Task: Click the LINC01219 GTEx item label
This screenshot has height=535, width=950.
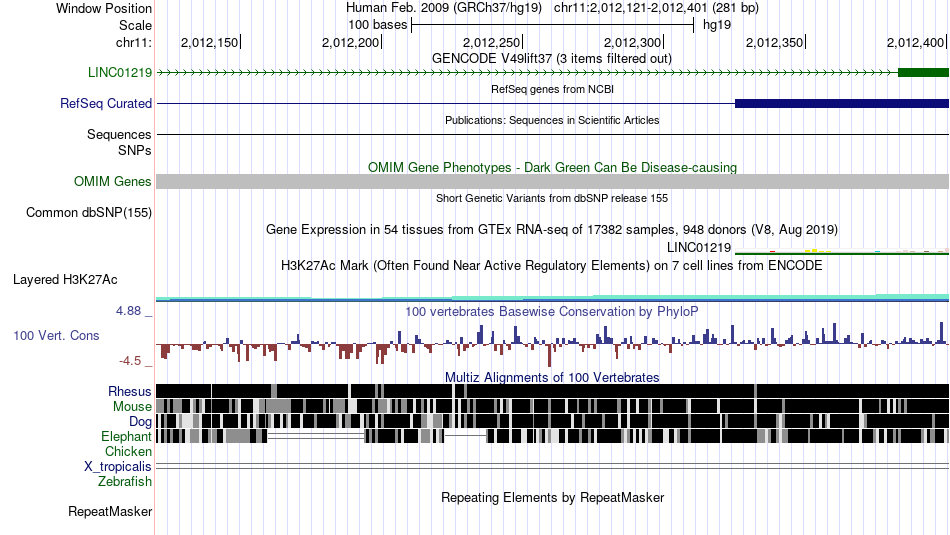Action: 699,247
